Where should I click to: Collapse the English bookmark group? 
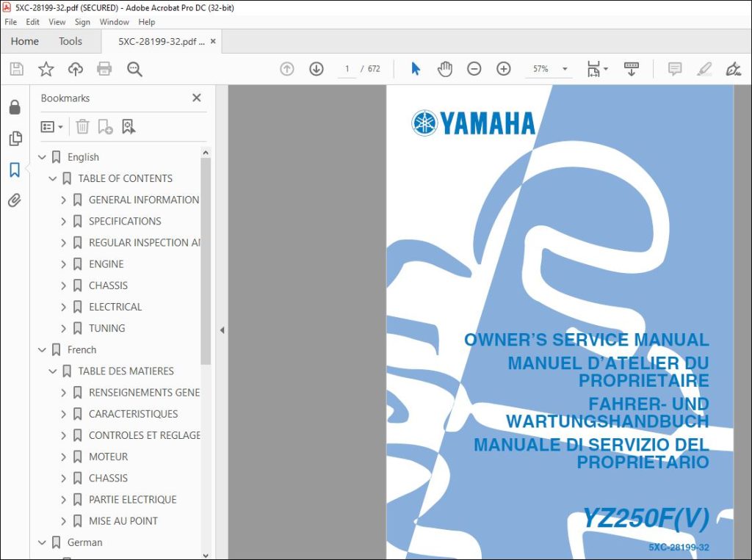(x=42, y=157)
